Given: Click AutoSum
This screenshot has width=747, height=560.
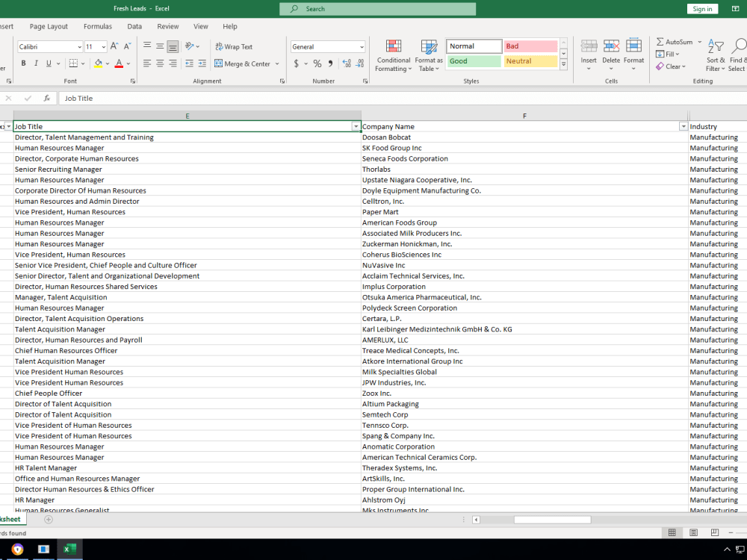Looking at the screenshot, I should click(x=674, y=42).
